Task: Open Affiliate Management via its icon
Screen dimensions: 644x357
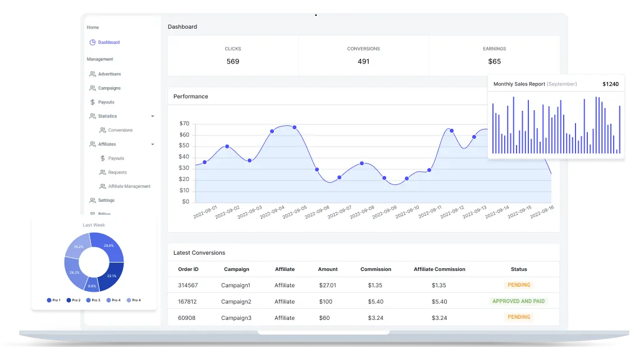Action: coord(102,186)
